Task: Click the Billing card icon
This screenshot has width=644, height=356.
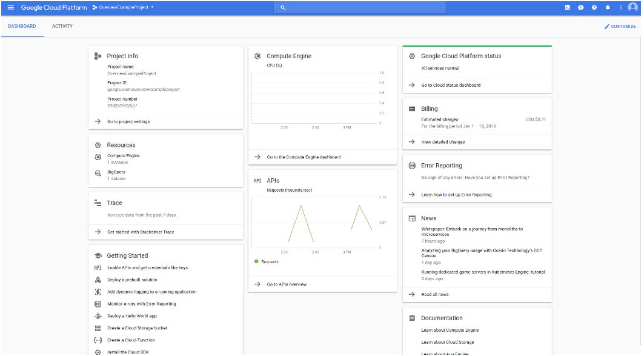Action: point(412,109)
